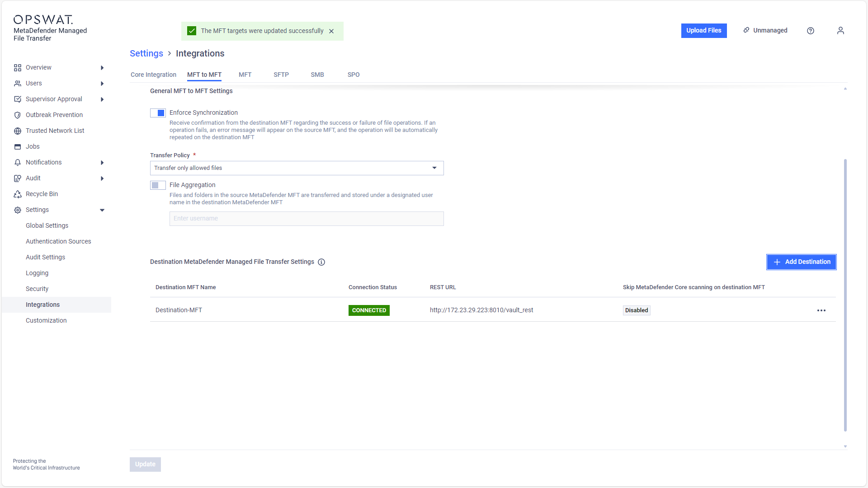Click the Supervisor Approval icon
The width and height of the screenshot is (868, 488).
[x=18, y=99]
